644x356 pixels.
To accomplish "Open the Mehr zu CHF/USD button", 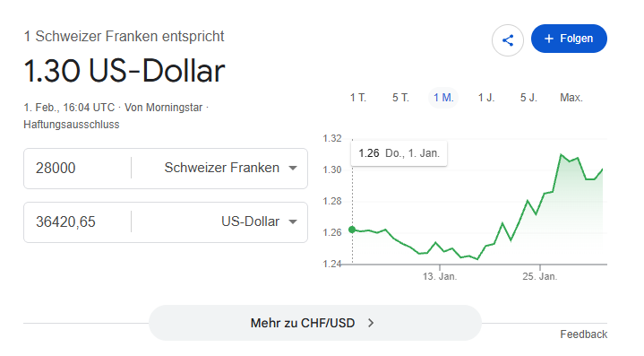I will (315, 323).
